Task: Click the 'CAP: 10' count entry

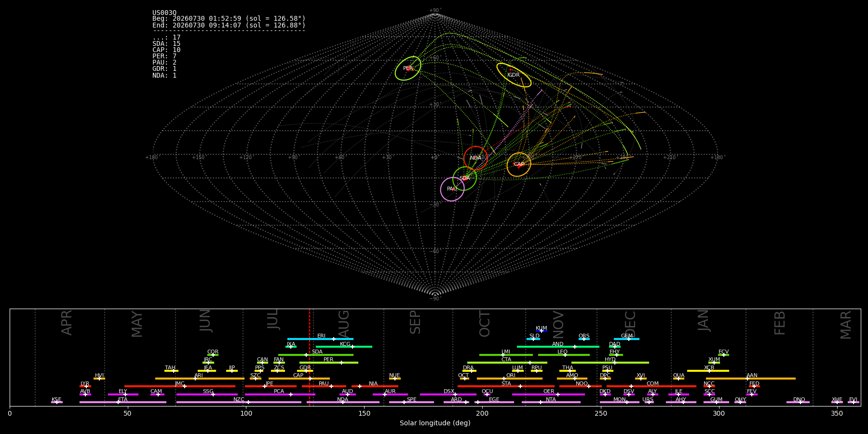Action: click(x=166, y=50)
